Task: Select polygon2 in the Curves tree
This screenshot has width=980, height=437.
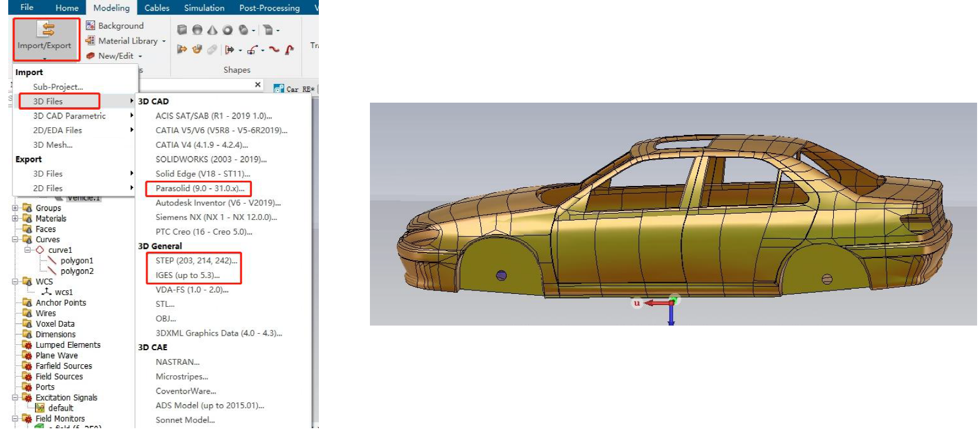Action: click(x=77, y=271)
